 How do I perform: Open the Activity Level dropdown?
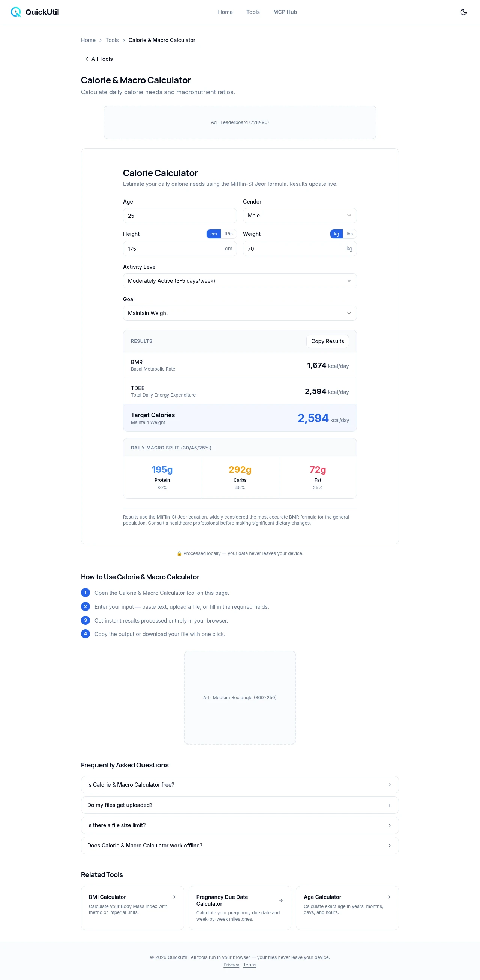point(239,281)
